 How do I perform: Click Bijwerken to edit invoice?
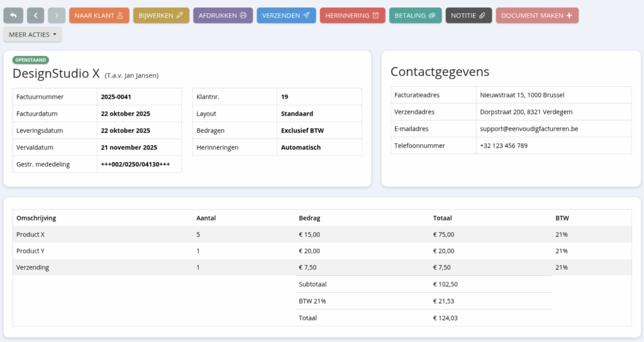[x=161, y=15]
